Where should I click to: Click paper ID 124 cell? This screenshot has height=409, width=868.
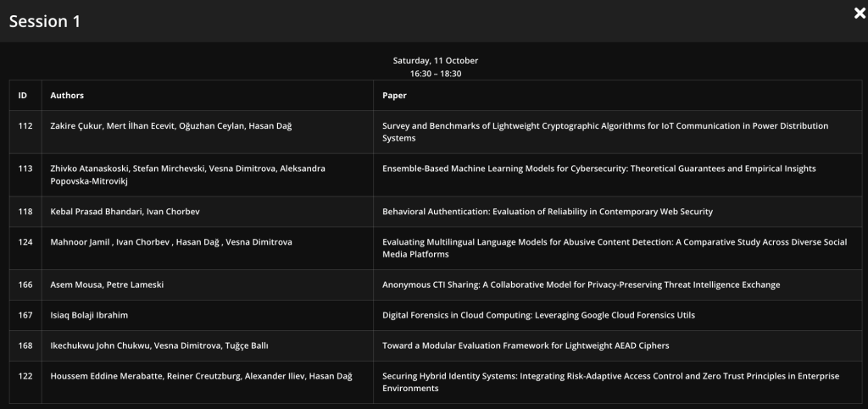(x=25, y=242)
